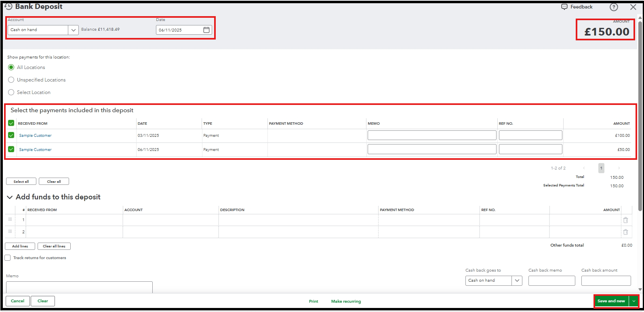Collapse the Add funds to this deposit section
Viewport: 644px width, 312px height.
point(10,197)
